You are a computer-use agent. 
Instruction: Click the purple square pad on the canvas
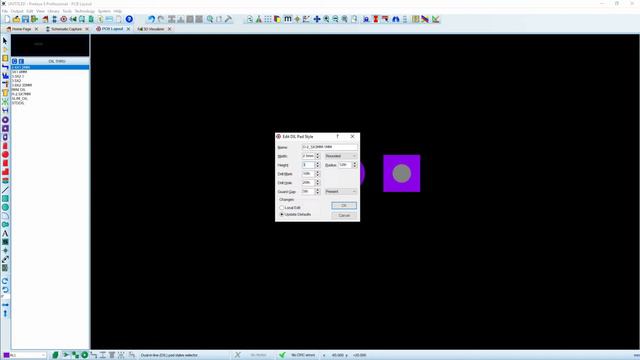click(402, 173)
